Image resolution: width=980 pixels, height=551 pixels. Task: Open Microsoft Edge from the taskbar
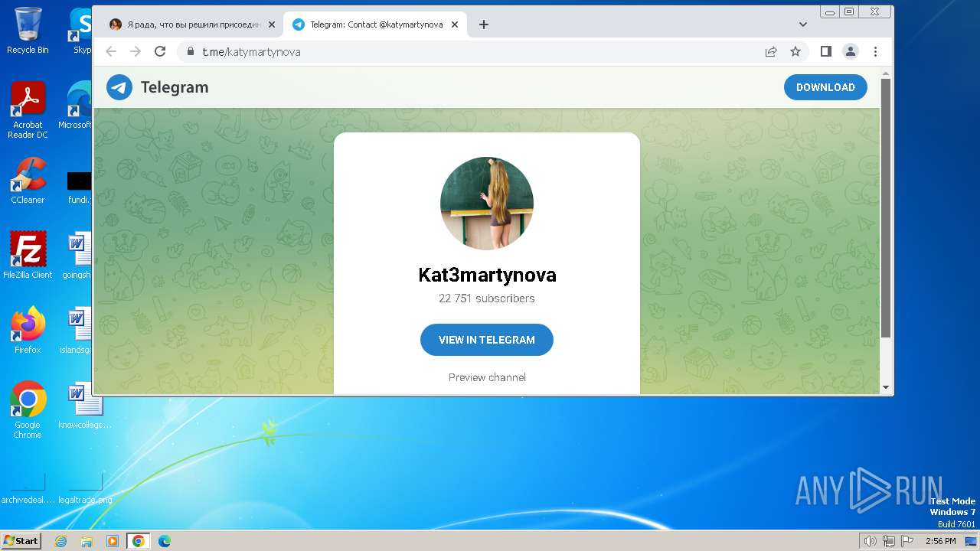coord(164,541)
